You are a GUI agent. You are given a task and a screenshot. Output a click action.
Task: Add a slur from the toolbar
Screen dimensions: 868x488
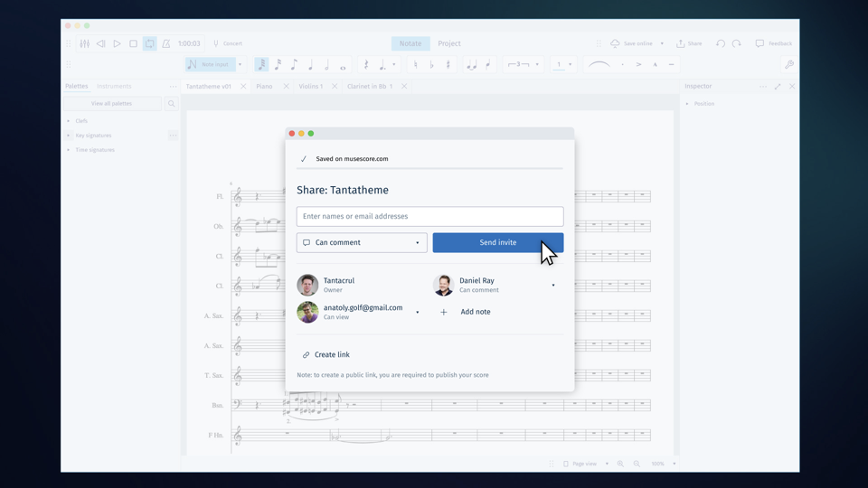coord(599,64)
